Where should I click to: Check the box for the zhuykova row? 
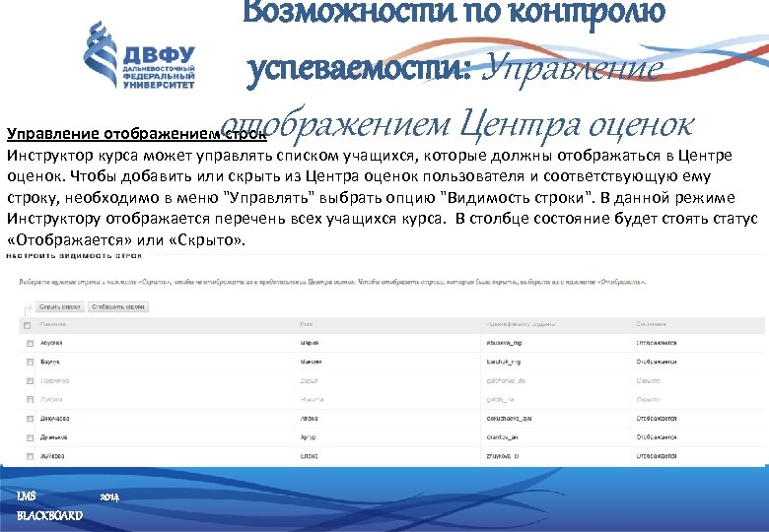[30, 456]
